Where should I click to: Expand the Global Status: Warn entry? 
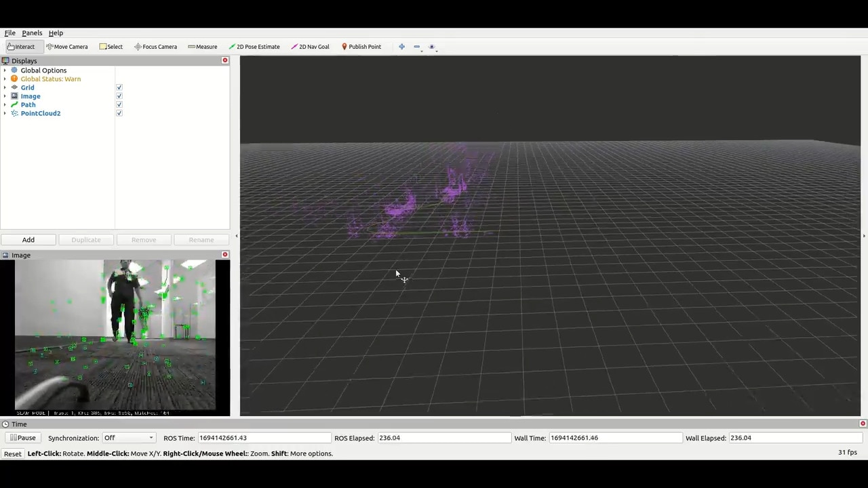(5, 79)
